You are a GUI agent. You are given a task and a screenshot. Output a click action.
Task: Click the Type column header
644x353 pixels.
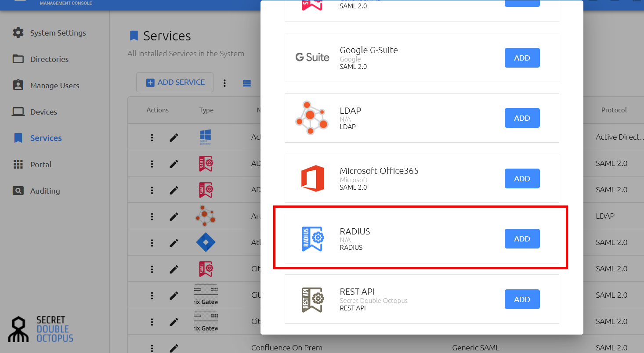[206, 110]
